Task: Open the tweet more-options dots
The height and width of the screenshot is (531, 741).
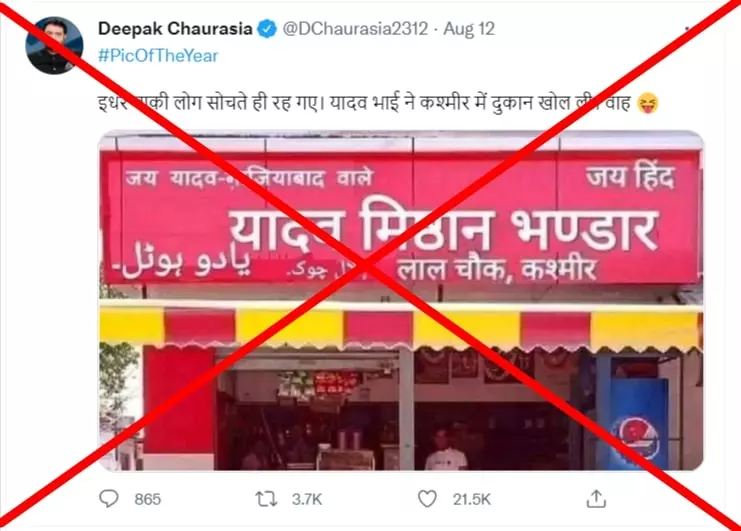Action: 688,29
